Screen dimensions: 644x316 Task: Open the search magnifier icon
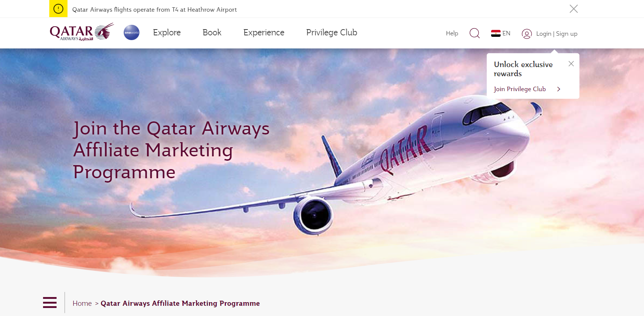point(475,33)
